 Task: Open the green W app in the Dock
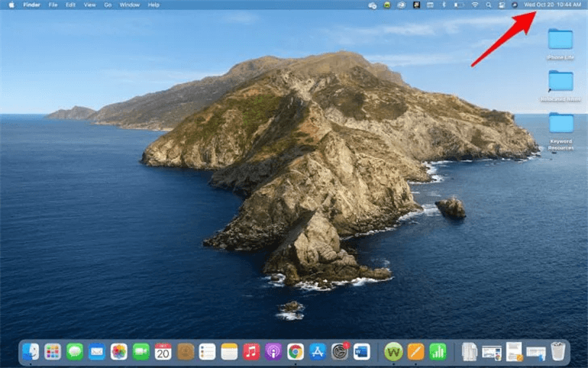(x=393, y=352)
